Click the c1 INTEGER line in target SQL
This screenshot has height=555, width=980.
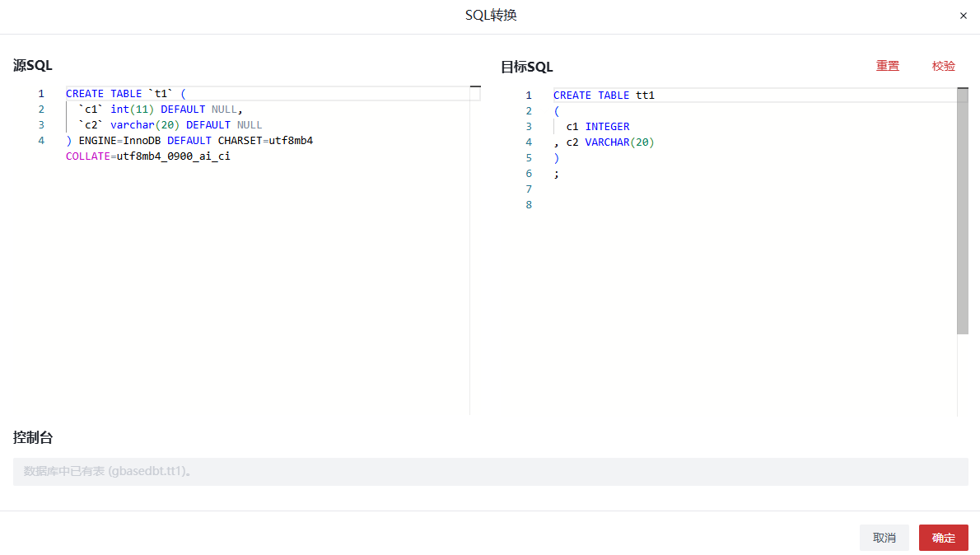point(597,127)
